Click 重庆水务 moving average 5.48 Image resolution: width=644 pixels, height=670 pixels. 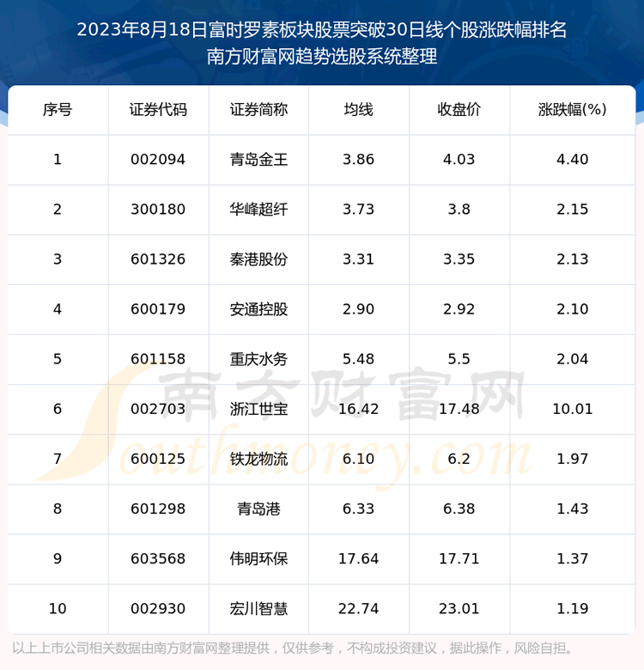pyautogui.click(x=358, y=359)
